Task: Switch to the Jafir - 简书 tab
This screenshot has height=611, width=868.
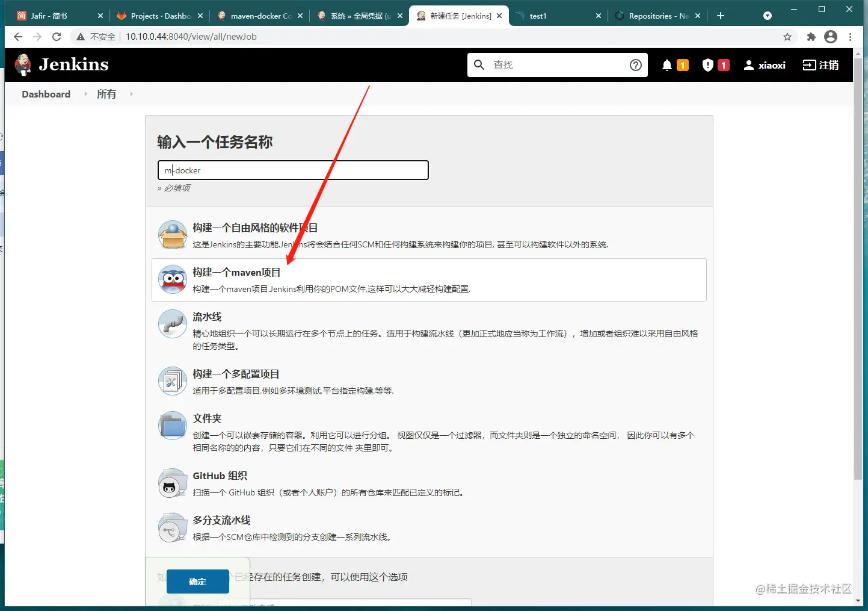Action: [58, 16]
